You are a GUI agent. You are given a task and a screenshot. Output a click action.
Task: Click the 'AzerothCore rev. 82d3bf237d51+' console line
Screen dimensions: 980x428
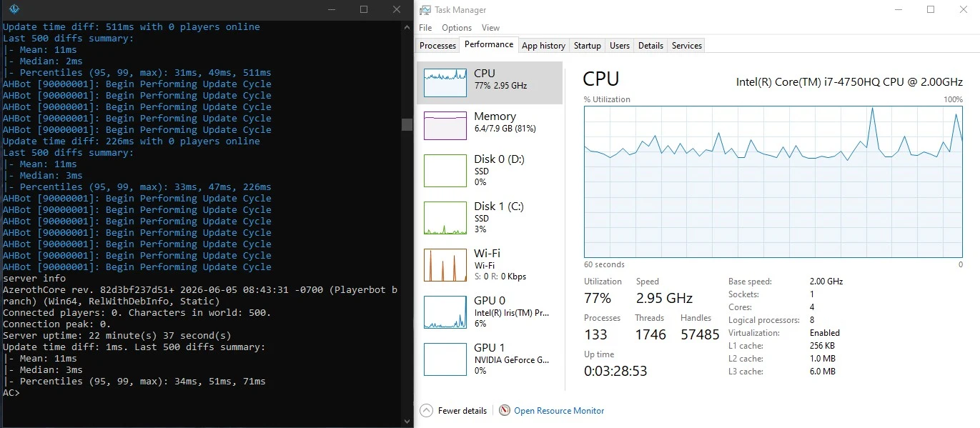click(x=200, y=296)
